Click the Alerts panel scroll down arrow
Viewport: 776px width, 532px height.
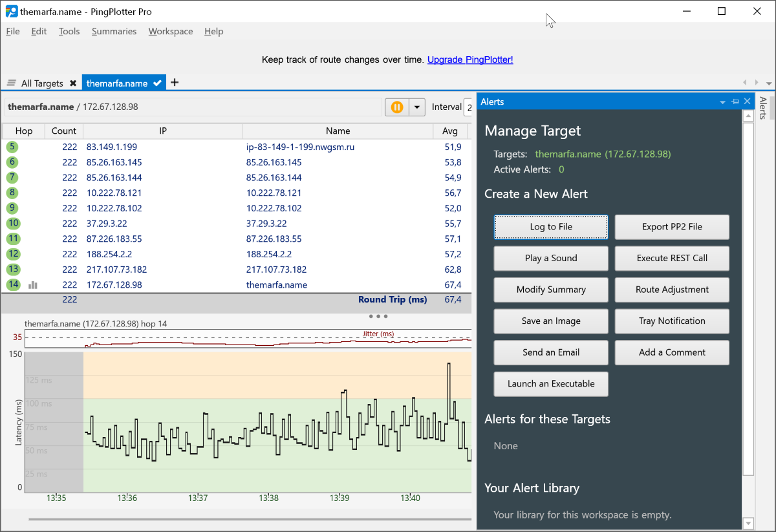pos(748,523)
